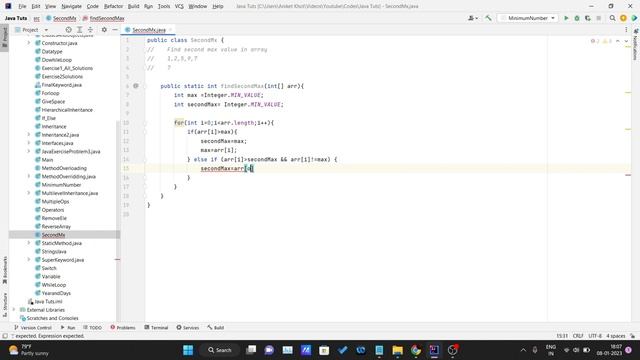Open the Notifications side panel

pyautogui.click(x=636, y=44)
